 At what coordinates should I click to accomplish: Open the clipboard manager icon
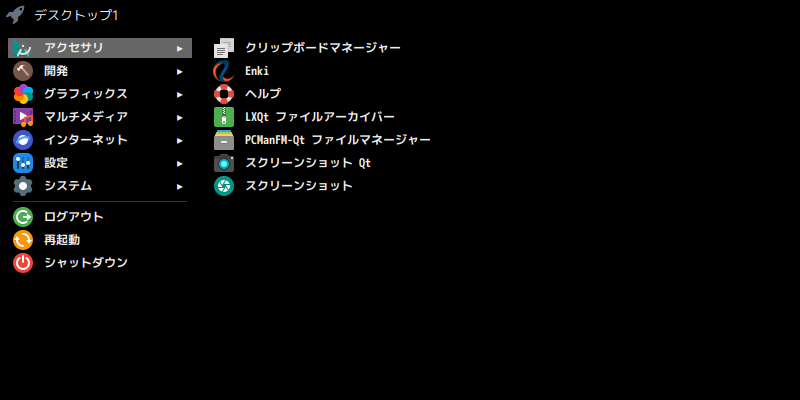[x=223, y=48]
